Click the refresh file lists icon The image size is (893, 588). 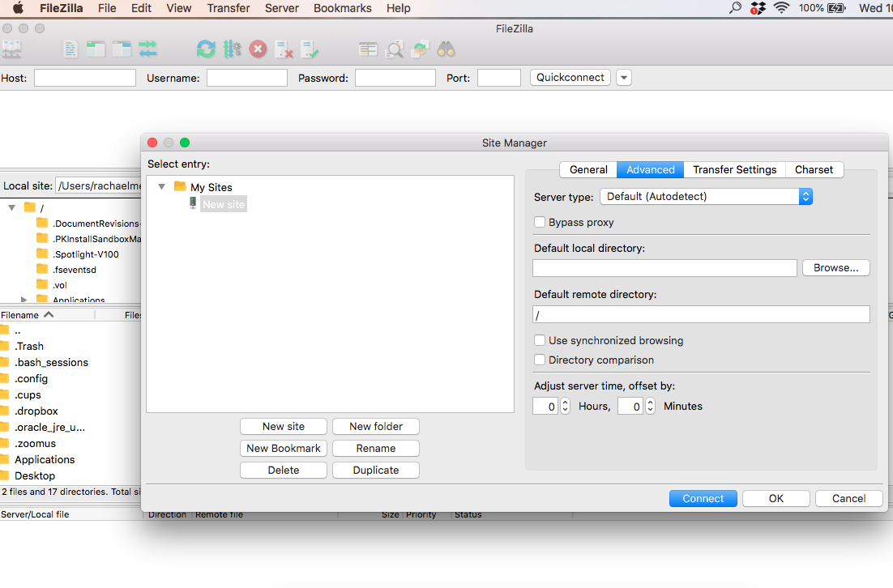point(206,49)
